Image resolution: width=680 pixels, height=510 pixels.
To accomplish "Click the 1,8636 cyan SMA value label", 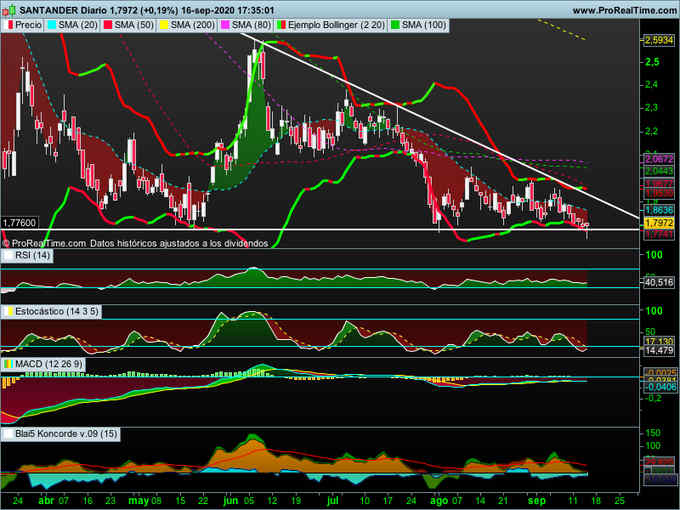I will click(x=659, y=210).
